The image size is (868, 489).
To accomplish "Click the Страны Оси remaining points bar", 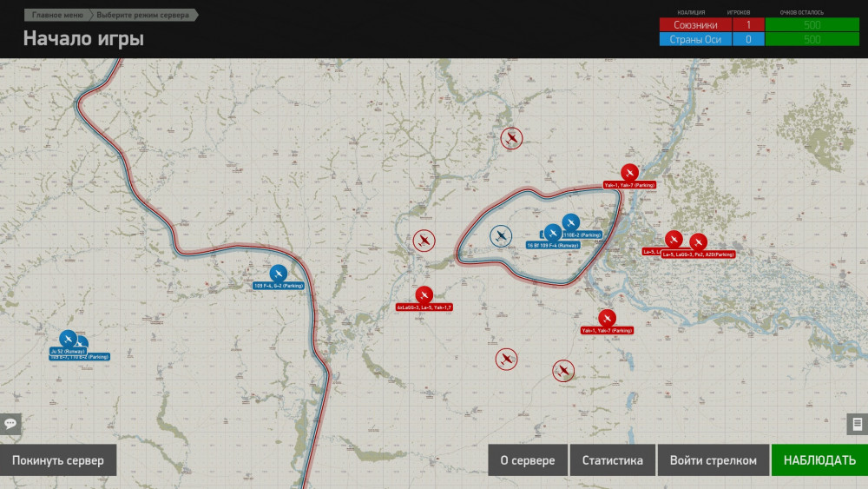I will coord(812,39).
